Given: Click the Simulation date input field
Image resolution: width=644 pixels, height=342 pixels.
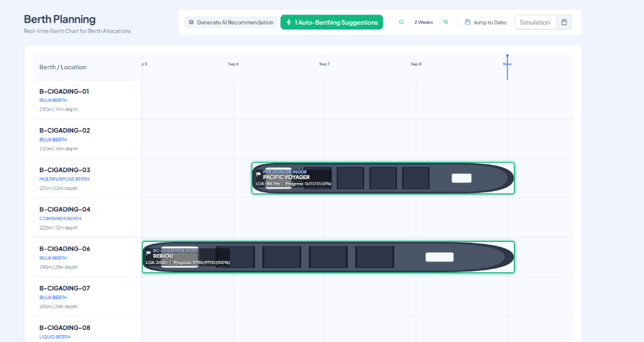Looking at the screenshot, I should pyautogui.click(x=536, y=22).
